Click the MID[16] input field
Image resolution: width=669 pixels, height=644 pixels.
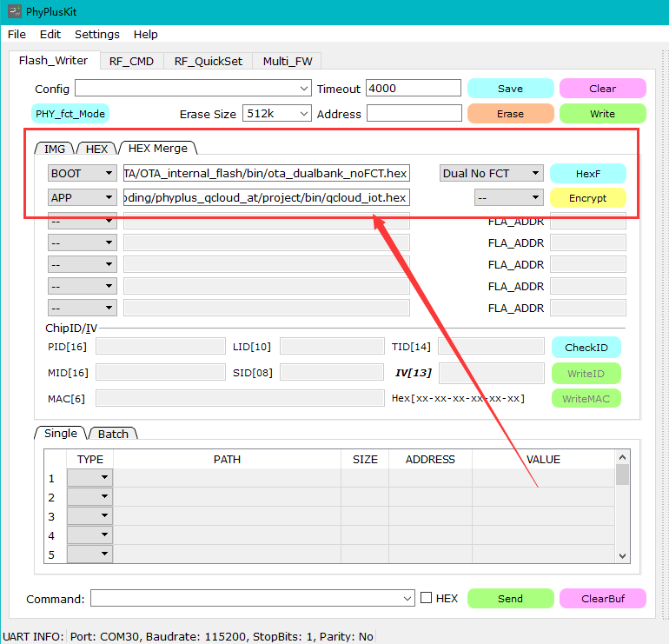(x=161, y=372)
